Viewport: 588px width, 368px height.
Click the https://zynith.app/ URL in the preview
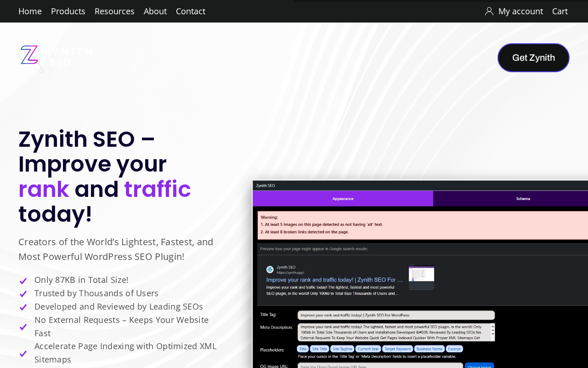(290, 273)
